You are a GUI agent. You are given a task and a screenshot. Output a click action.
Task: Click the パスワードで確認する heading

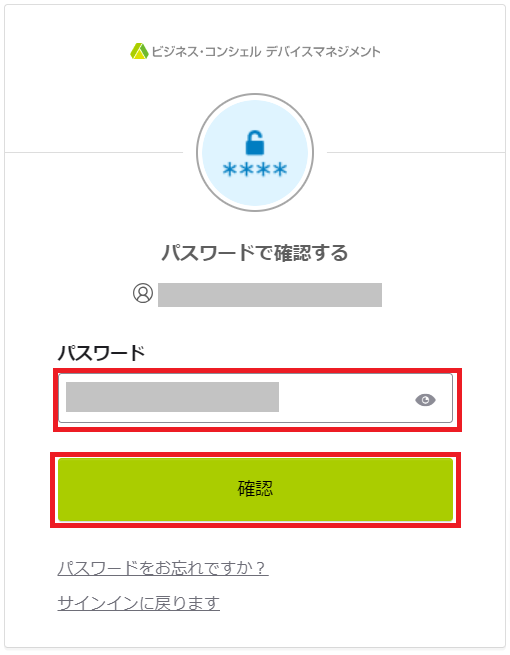tap(255, 253)
